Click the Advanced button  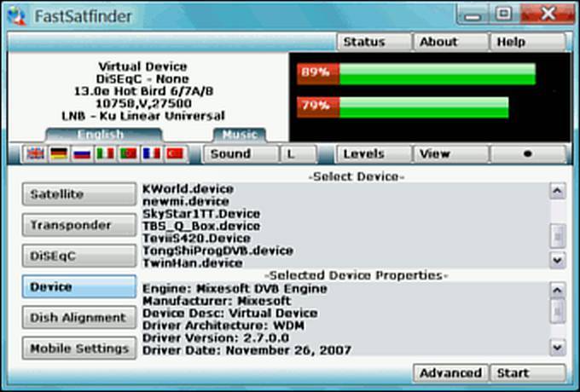(x=450, y=372)
